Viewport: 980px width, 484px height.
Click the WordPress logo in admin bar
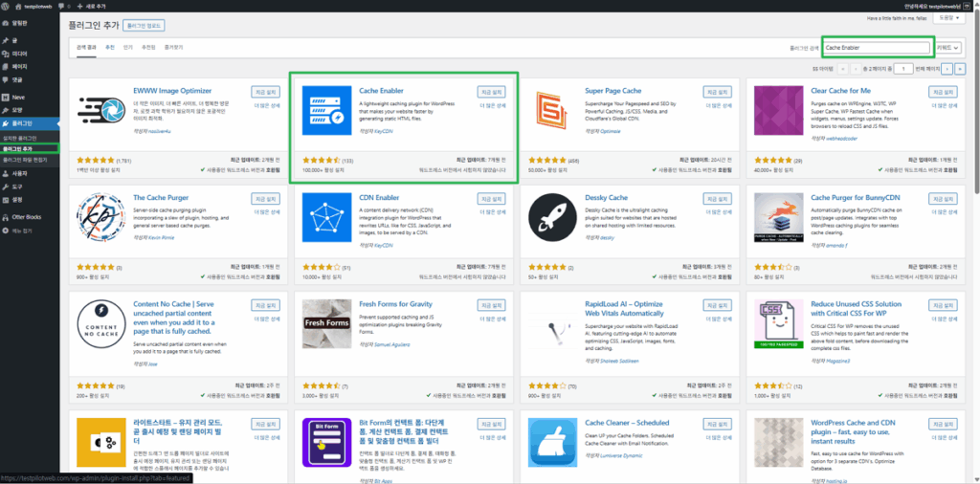coord(7,4)
